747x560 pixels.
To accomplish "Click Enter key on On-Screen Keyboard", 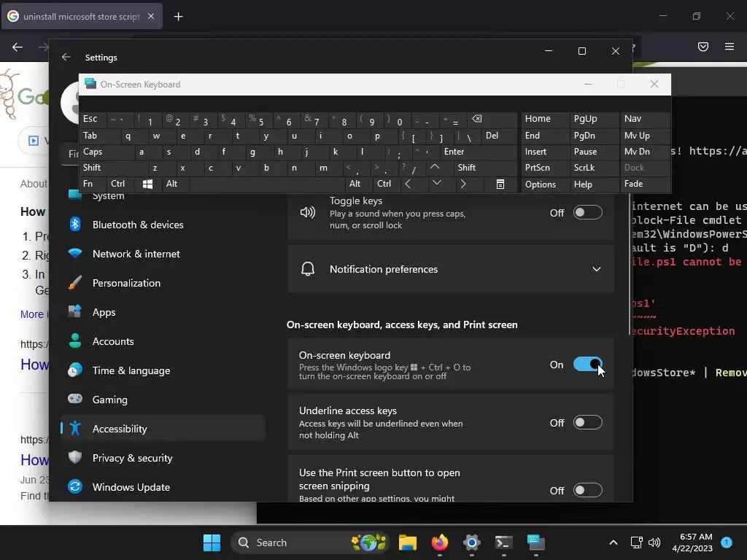I will tap(478, 152).
